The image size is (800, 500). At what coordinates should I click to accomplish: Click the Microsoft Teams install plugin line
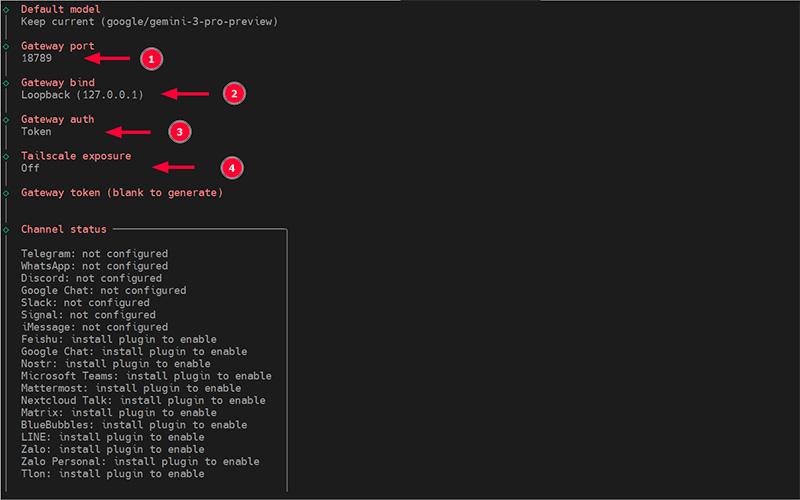(146, 376)
